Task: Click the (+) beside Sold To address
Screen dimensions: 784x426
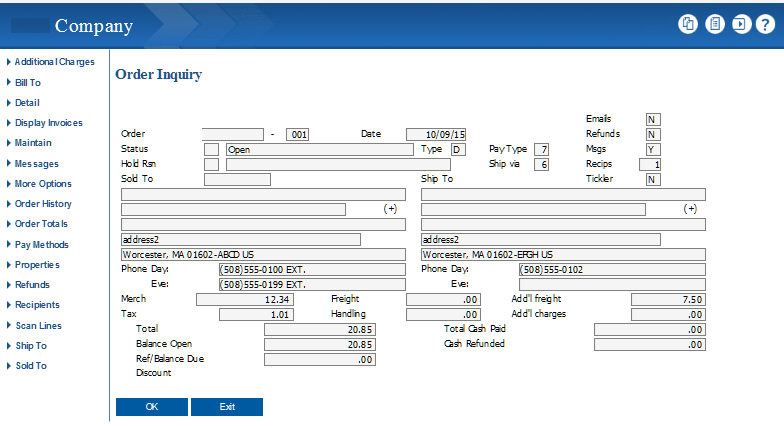Action: (x=390, y=209)
